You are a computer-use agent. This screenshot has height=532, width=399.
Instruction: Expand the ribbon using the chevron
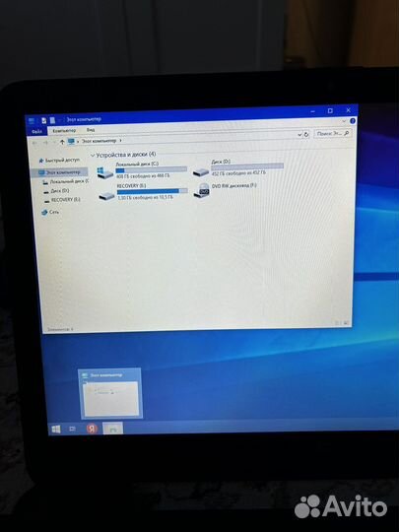344,121
